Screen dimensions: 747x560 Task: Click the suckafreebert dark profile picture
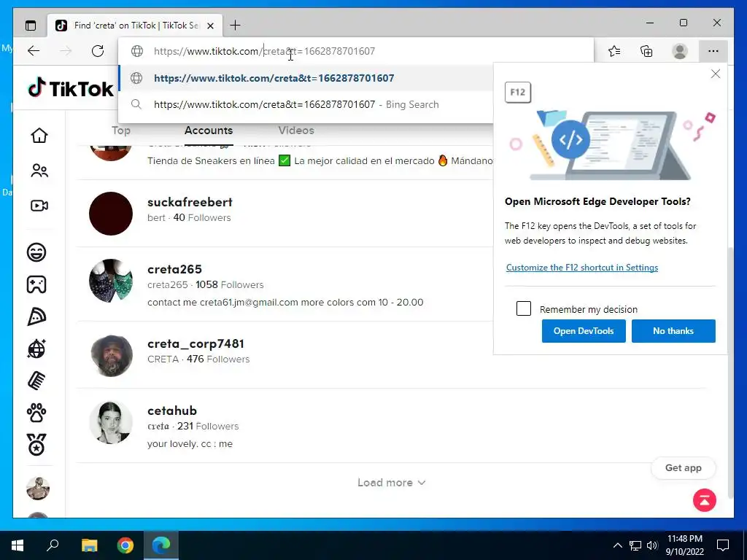[x=111, y=214]
